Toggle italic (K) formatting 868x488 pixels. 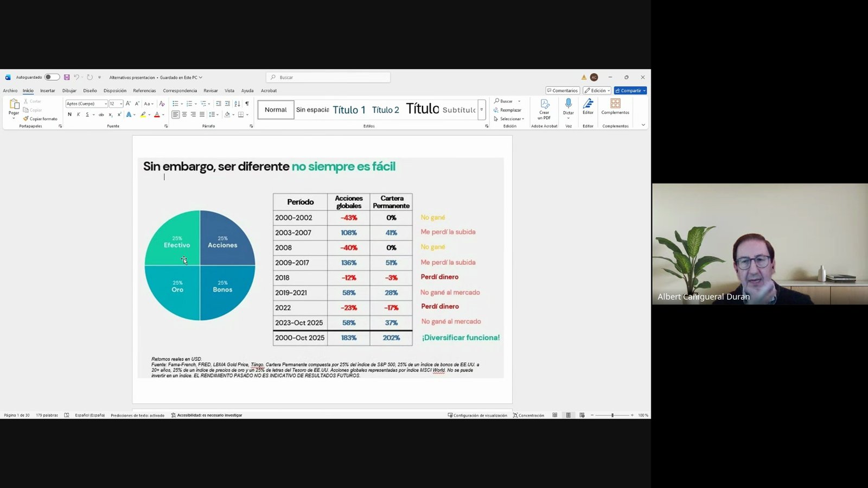(x=78, y=115)
